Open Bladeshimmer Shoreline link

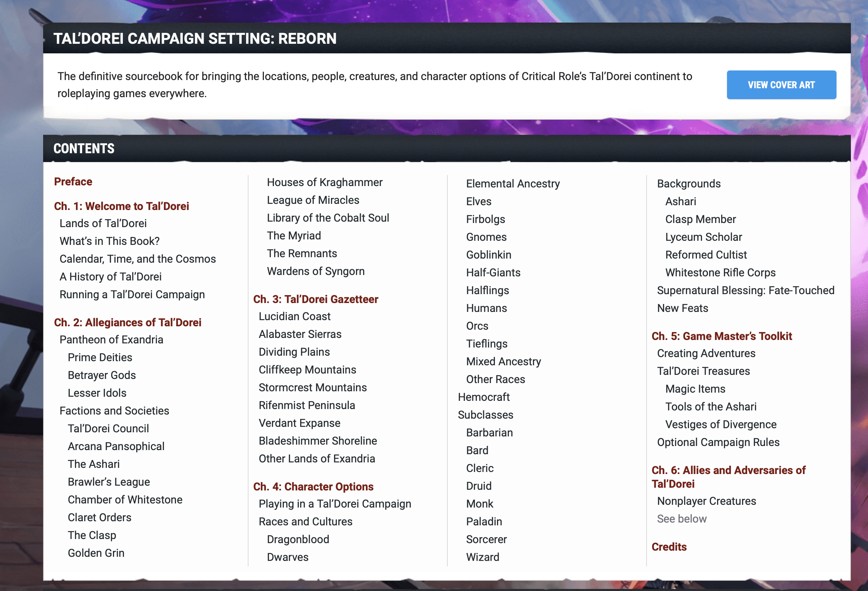pos(318,441)
